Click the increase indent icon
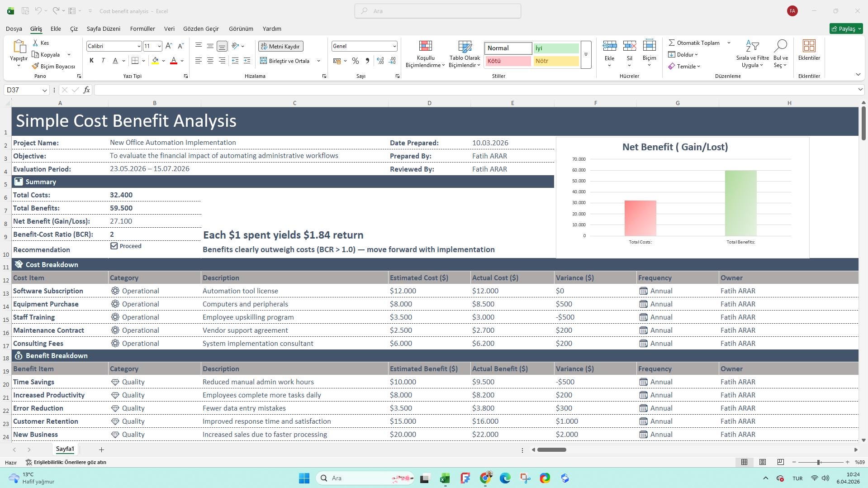Viewport: 868px width, 488px height. tap(247, 61)
